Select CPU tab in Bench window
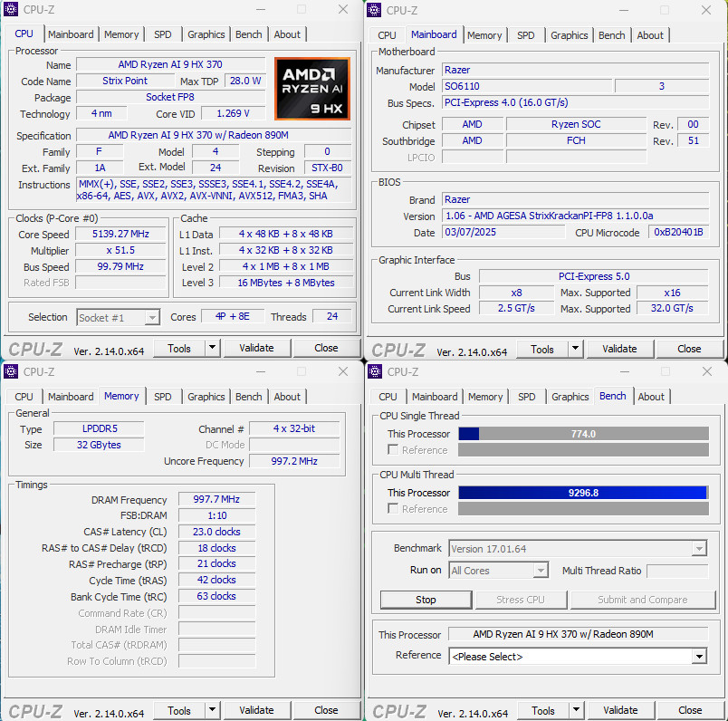Viewport: 728px width, 721px height. tap(388, 397)
